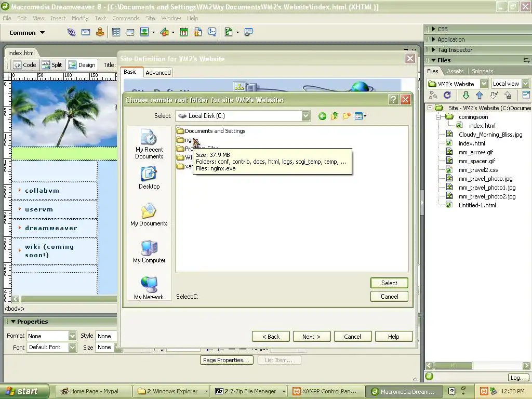The image size is (532, 399).
Task: Collapse the comingsoon folder in tree
Action: point(438,117)
